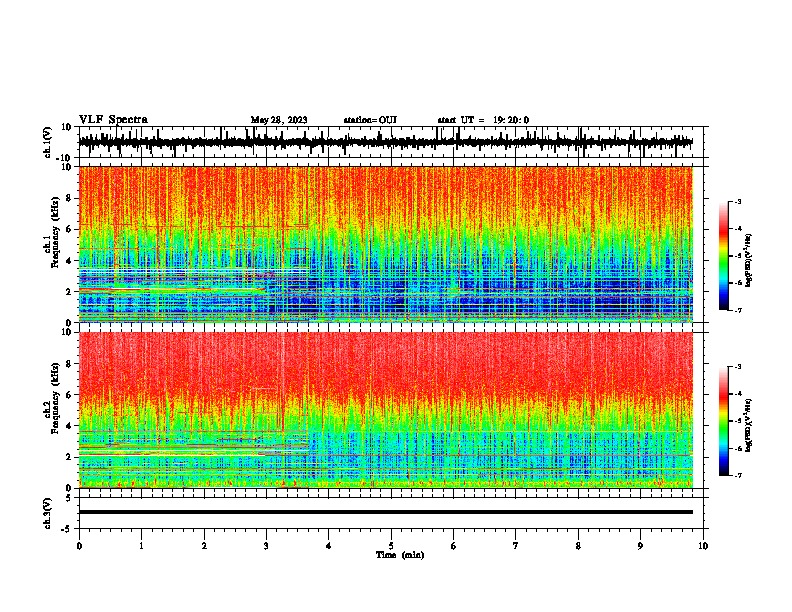
Task: Click the "9" tick on the time axis
Action: coord(640,546)
